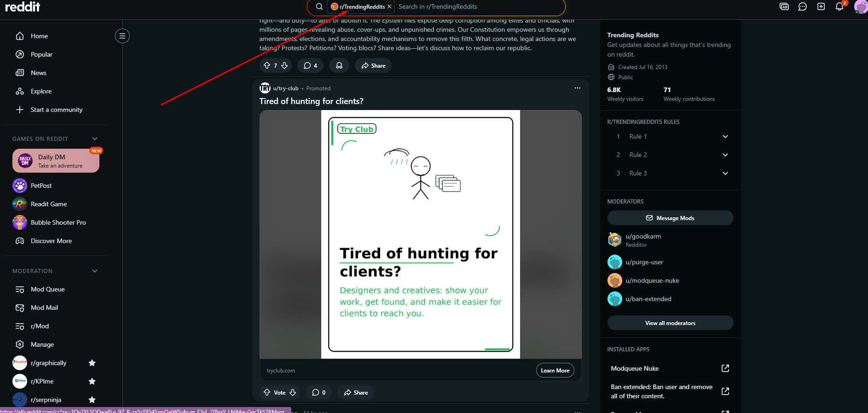
Task: Open user profile avatar menu
Action: pyautogui.click(x=861, y=6)
